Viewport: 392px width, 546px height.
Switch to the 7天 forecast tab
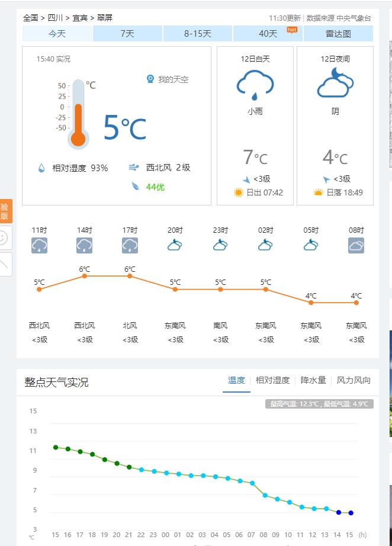(x=127, y=34)
